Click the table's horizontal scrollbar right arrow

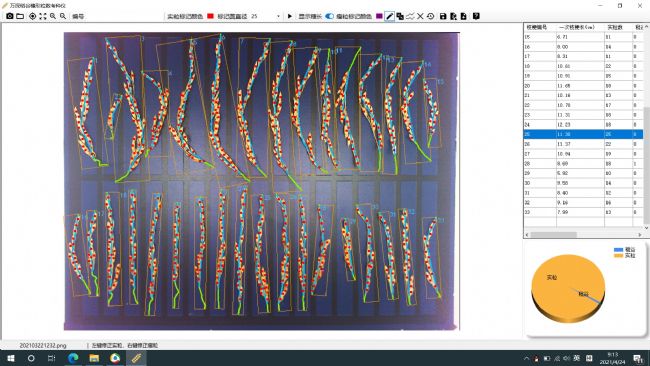coord(640,235)
